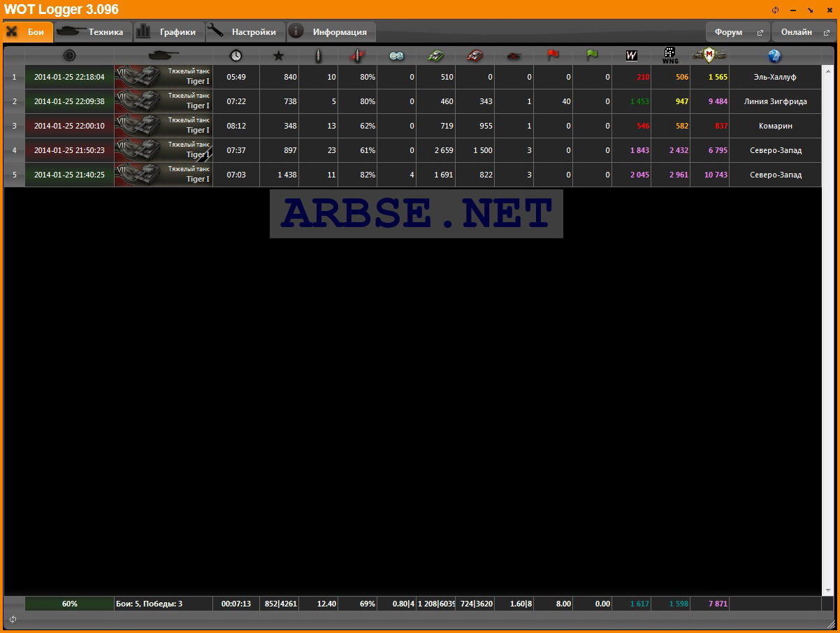The width and height of the screenshot is (840, 633).
Task: Click Tiger I thumbnail in the 22:09:38 row
Action: [164, 101]
